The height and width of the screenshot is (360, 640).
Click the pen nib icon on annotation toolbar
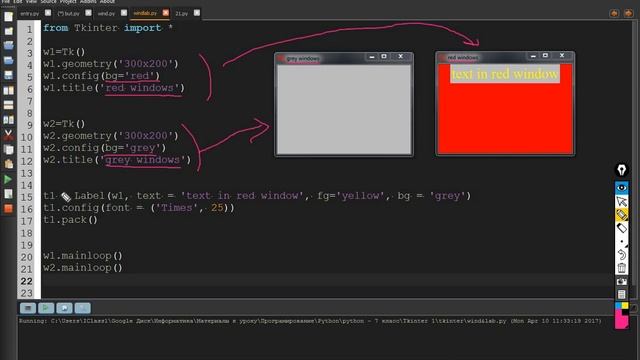621,170
